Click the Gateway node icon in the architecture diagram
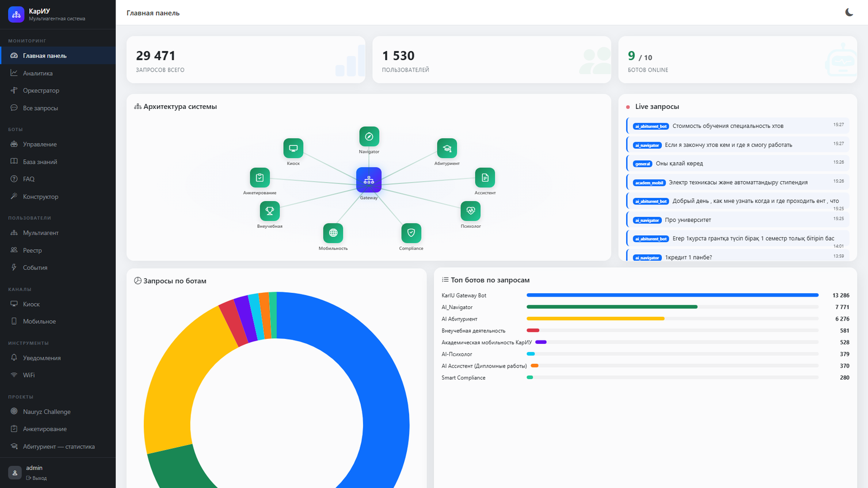The image size is (868, 488). click(369, 180)
